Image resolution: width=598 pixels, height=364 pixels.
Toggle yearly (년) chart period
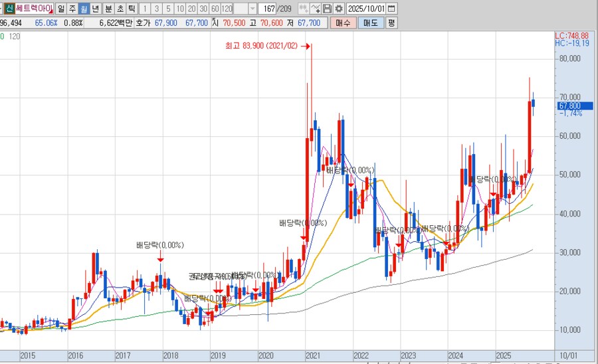[x=96, y=9]
